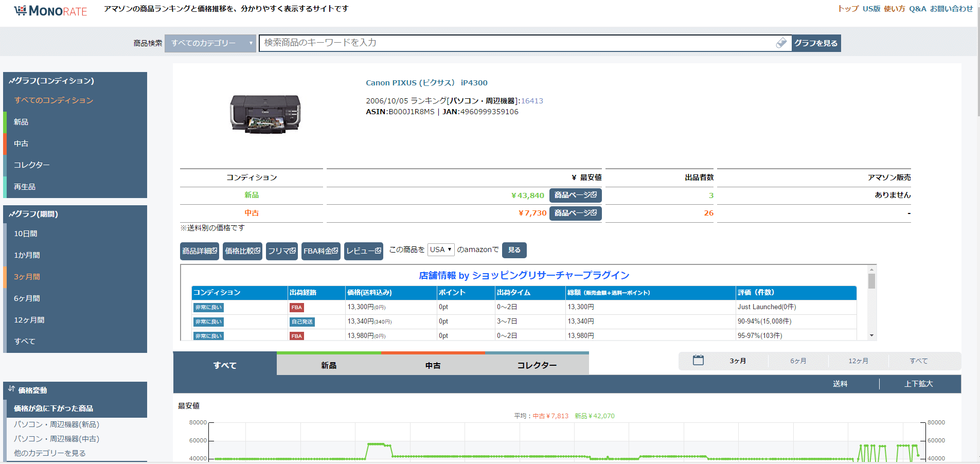Open 他のカテゴリーを見る link
Screen dimensions: 980x464
click(50, 453)
